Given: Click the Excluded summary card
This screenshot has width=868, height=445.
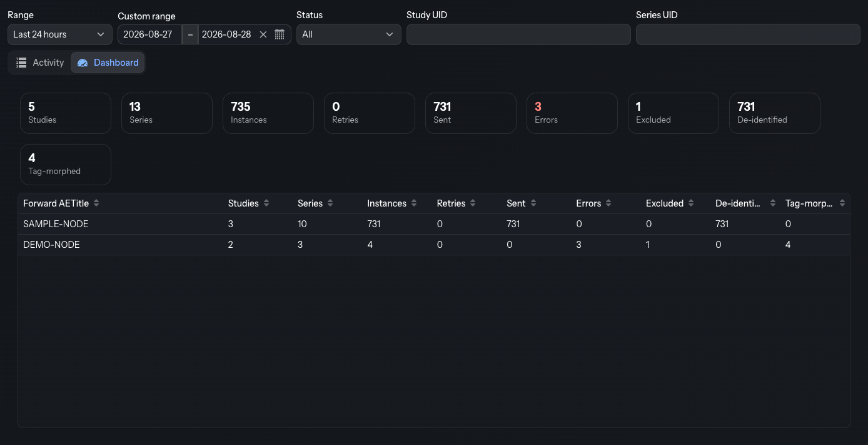Looking at the screenshot, I should [674, 113].
